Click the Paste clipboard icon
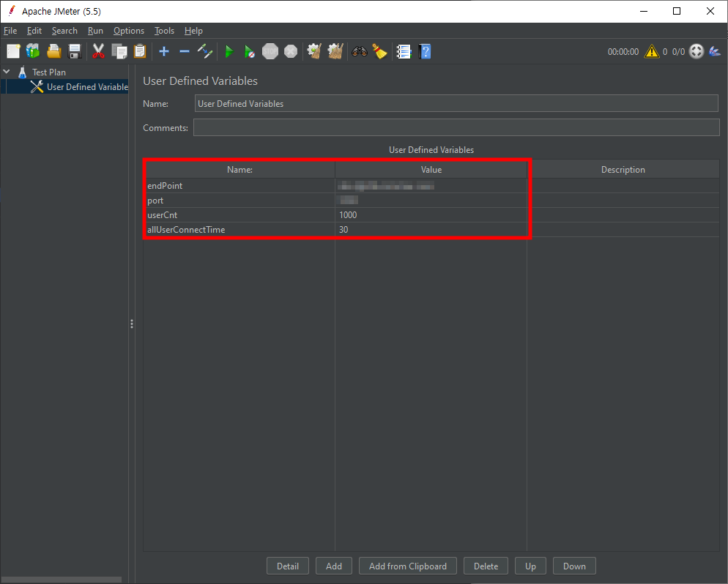 pos(140,51)
